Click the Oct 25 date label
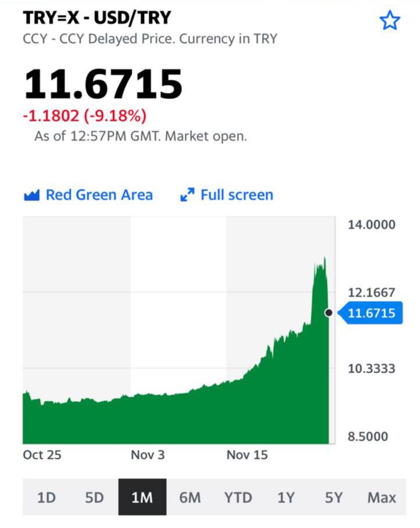420x528 pixels. tap(42, 455)
